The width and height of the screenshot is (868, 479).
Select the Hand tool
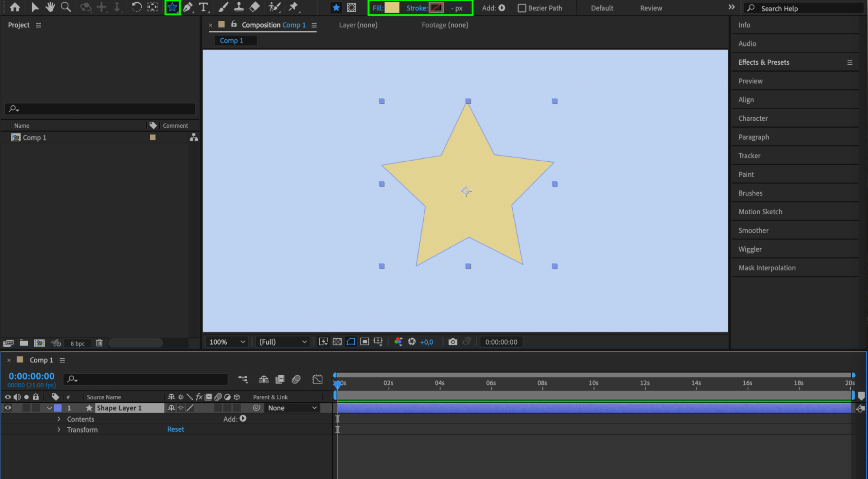pos(50,7)
